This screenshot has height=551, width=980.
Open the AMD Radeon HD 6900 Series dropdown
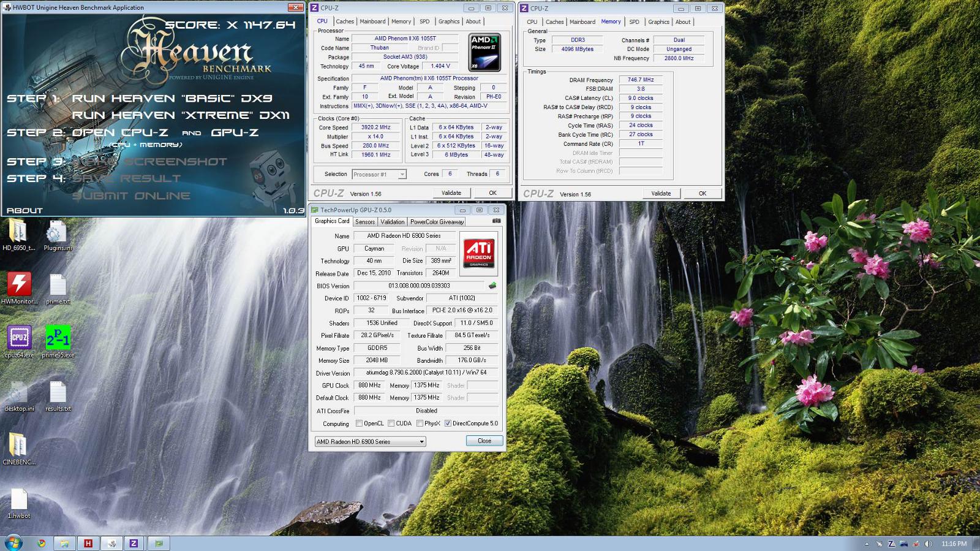(x=370, y=441)
